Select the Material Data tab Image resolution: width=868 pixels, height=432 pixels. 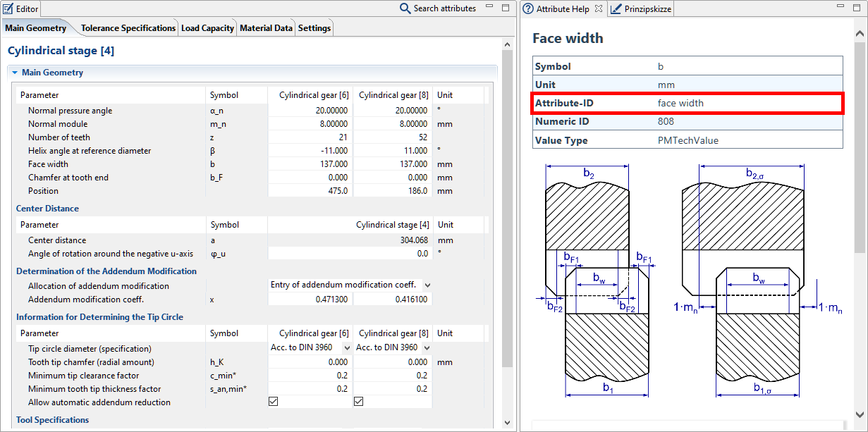(x=266, y=28)
